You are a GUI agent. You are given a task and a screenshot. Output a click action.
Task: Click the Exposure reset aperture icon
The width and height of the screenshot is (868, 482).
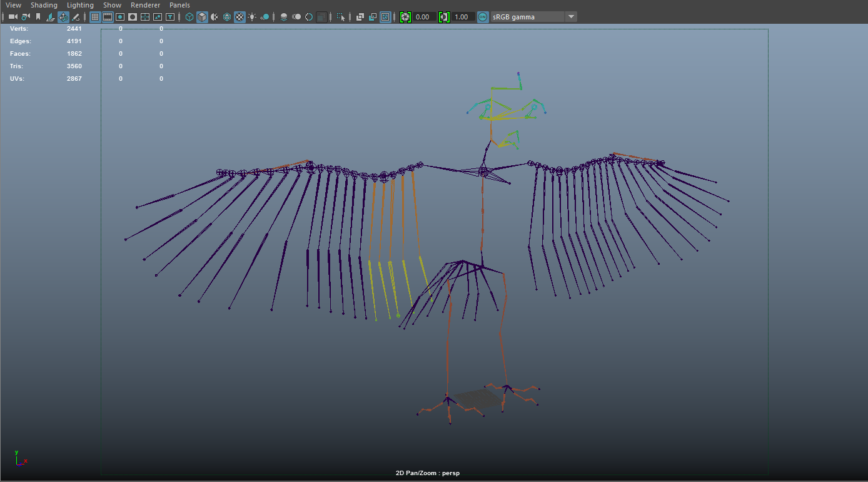click(x=405, y=17)
